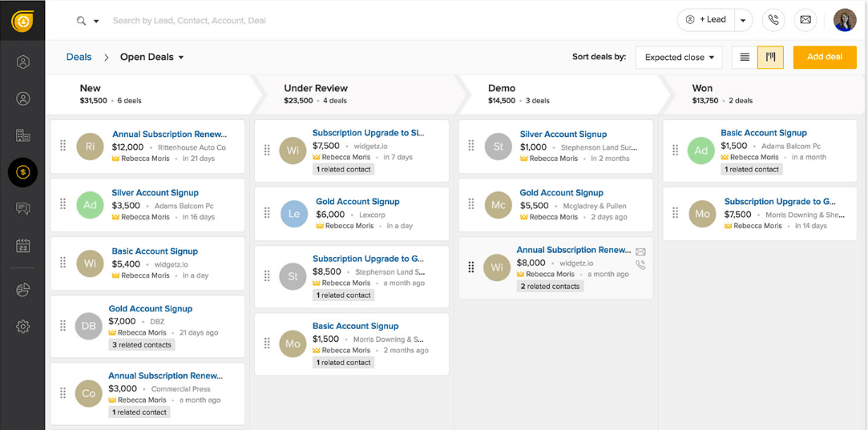Open the Expected close sort dropdown

point(679,58)
